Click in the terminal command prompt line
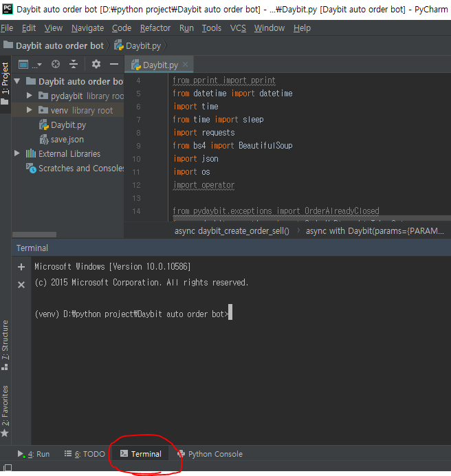The height and width of the screenshot is (476, 451). (x=133, y=314)
